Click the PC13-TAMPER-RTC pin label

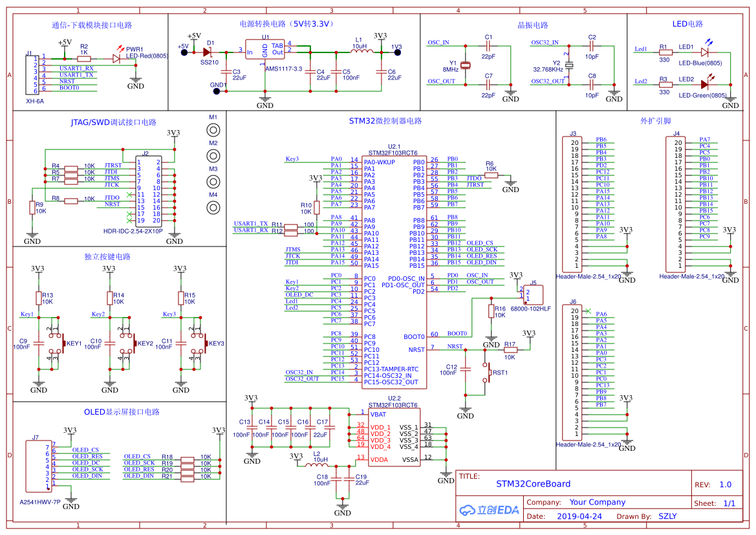(x=391, y=369)
